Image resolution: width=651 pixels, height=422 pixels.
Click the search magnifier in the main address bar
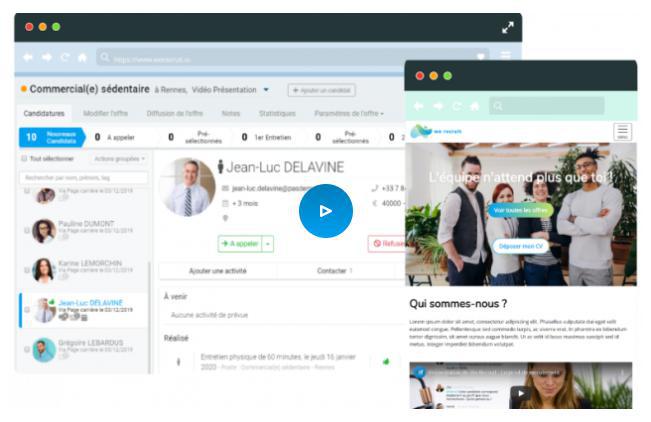[105, 57]
